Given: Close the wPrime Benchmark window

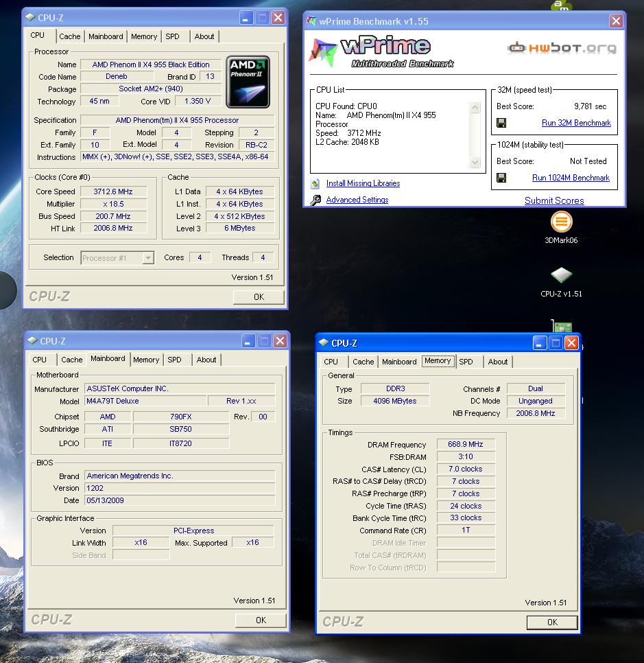Looking at the screenshot, I should click(616, 21).
